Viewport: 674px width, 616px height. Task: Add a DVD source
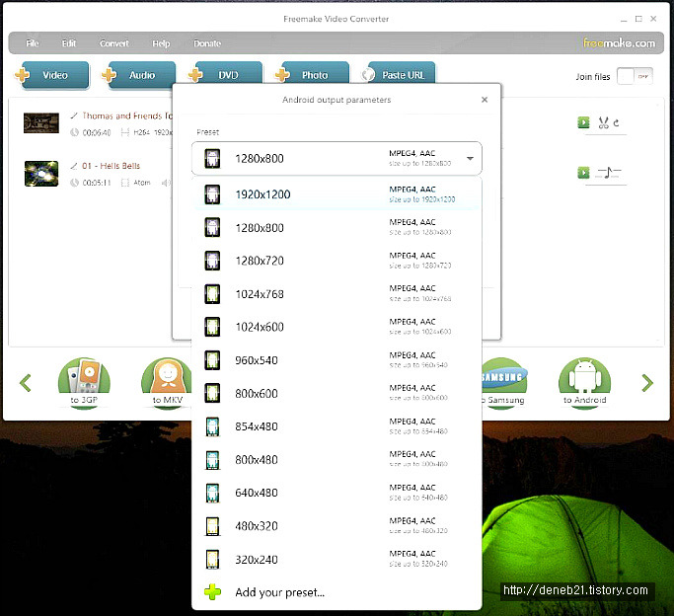click(225, 74)
